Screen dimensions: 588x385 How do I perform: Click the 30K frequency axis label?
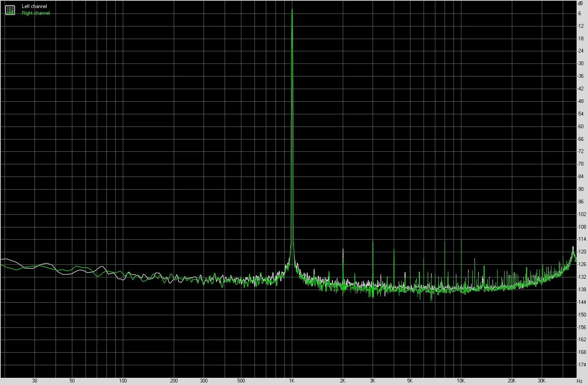point(541,381)
